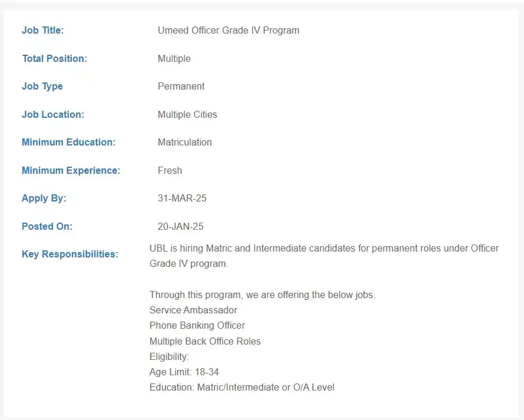The height and width of the screenshot is (420, 524).
Task: Click the Apply By label
Action: coord(44,199)
